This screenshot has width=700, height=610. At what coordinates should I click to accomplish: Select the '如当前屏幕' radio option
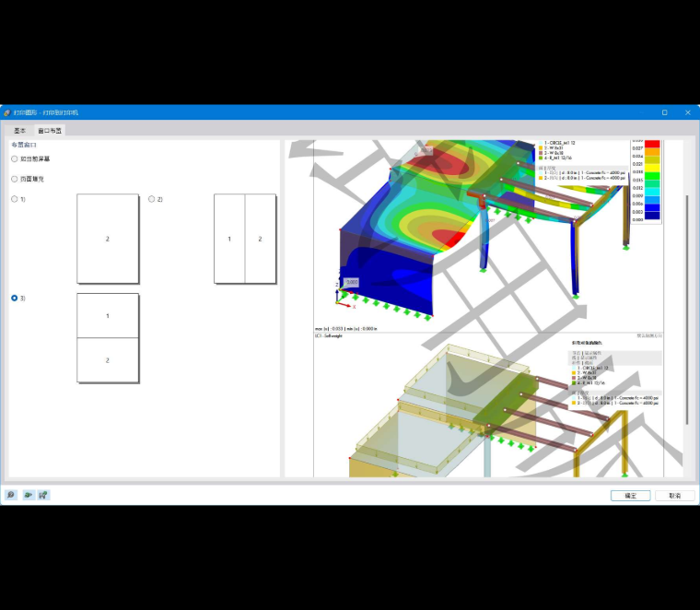click(15, 159)
